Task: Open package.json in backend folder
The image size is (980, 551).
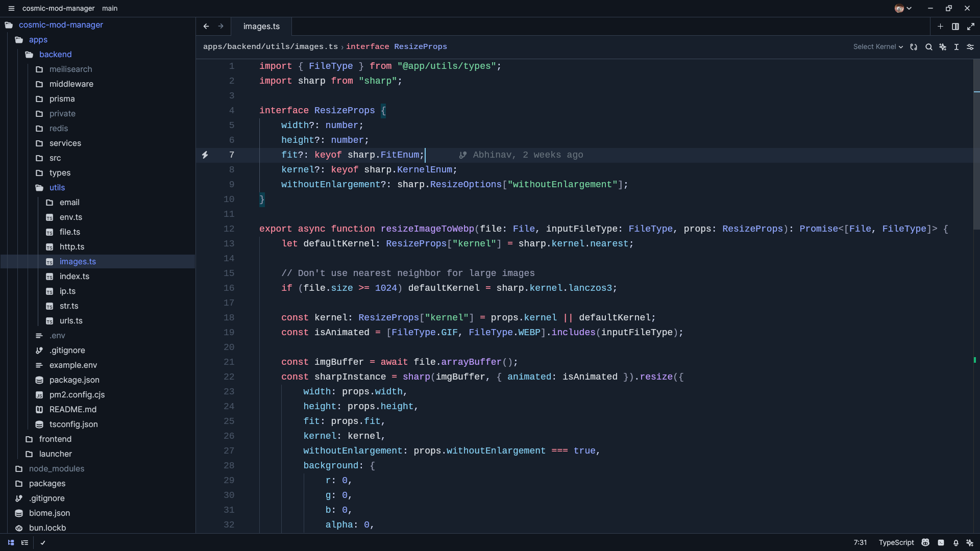Action: point(74,380)
